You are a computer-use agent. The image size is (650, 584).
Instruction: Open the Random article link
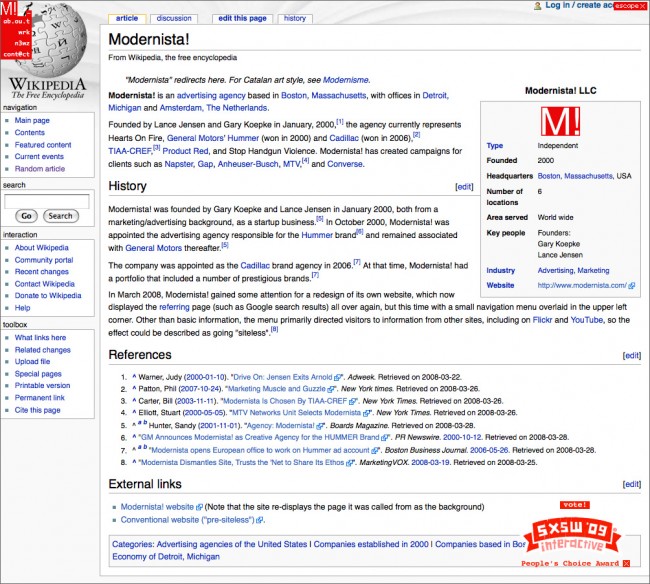point(40,169)
